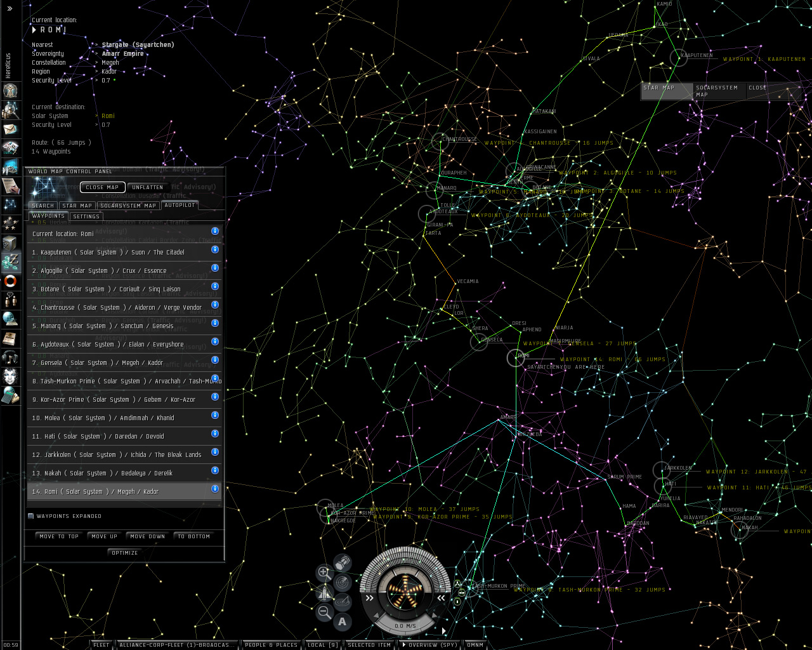This screenshot has width=812, height=650.
Task: Click the To Bottom button
Action: coord(194,536)
